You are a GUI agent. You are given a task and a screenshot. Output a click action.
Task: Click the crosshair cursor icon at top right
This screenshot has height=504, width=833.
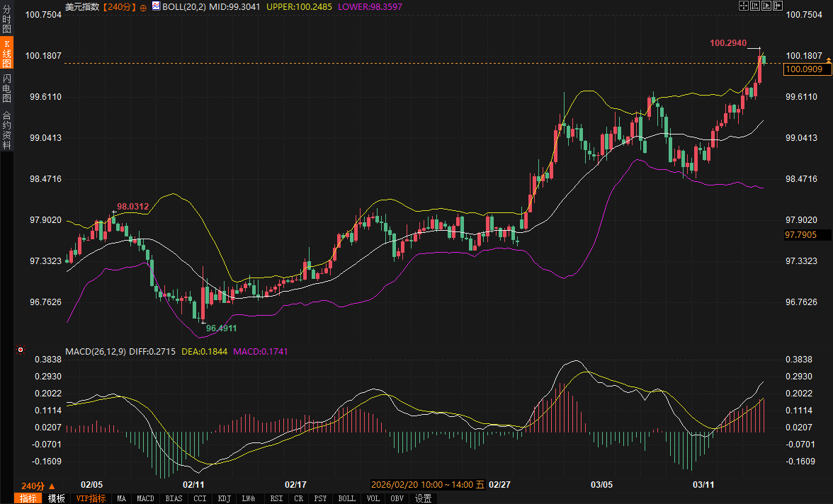tap(744, 6)
